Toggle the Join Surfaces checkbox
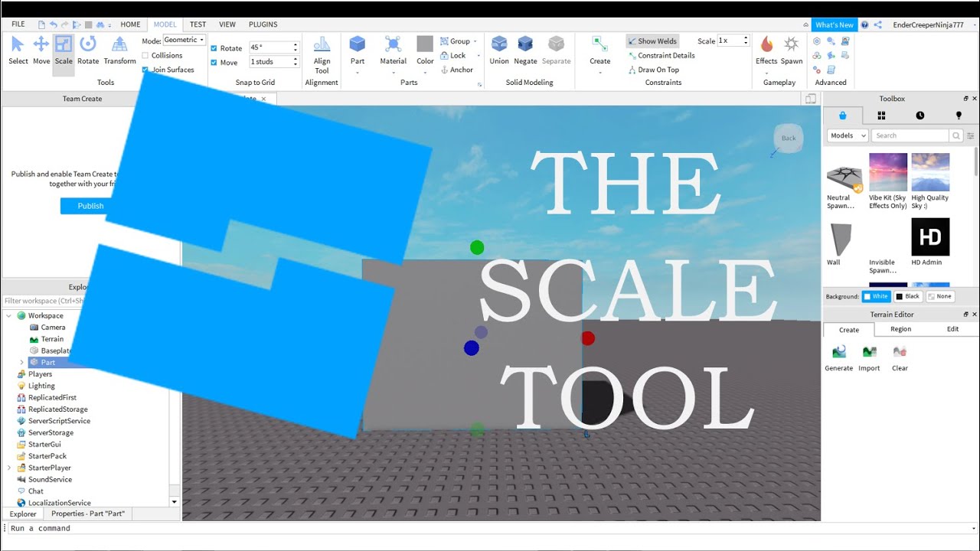Image resolution: width=980 pixels, height=551 pixels. (145, 70)
